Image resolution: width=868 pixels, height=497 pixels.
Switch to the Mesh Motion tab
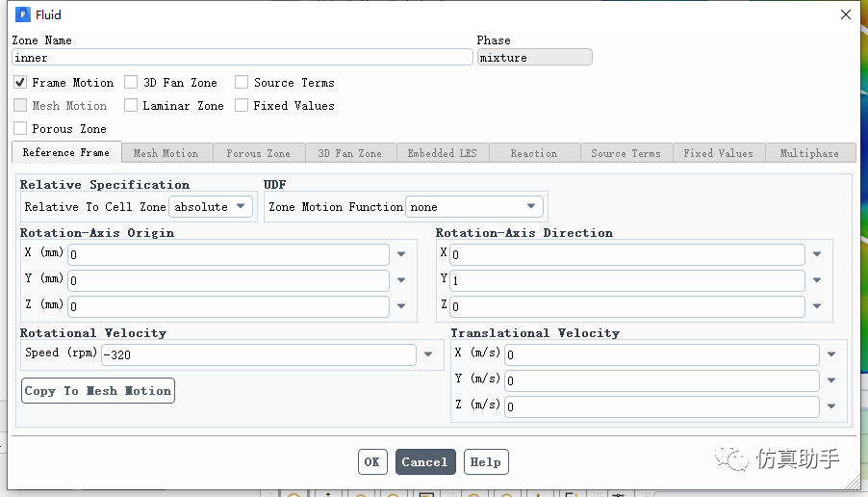(166, 153)
